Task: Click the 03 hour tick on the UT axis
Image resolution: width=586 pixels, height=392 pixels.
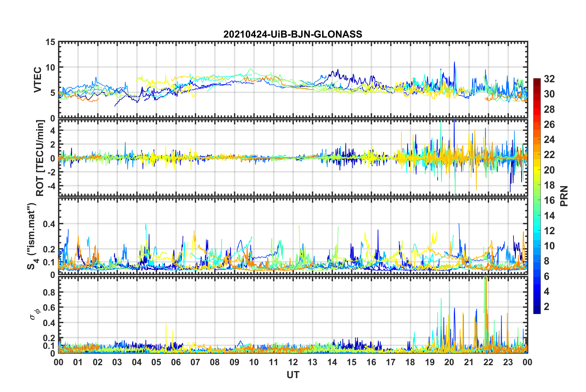Action: tap(117, 362)
